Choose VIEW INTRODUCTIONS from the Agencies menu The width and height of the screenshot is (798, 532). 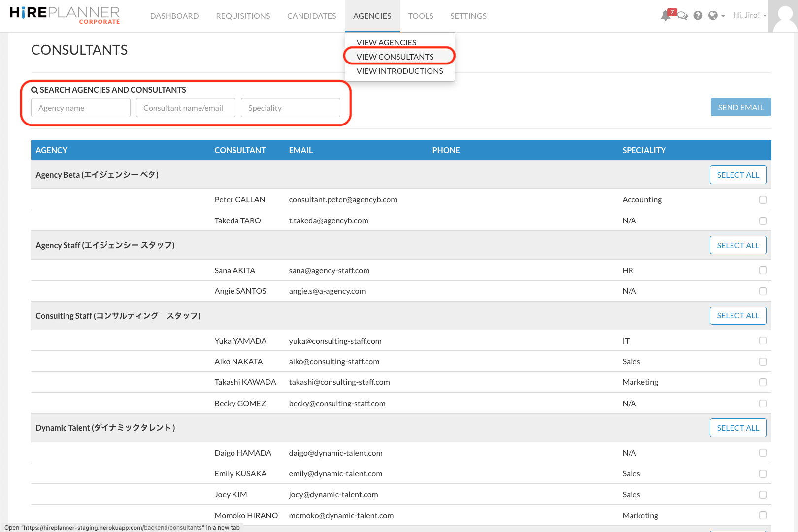click(x=399, y=71)
